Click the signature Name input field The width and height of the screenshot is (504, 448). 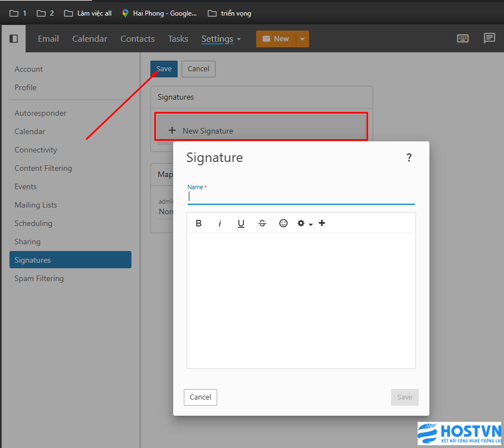tap(301, 197)
